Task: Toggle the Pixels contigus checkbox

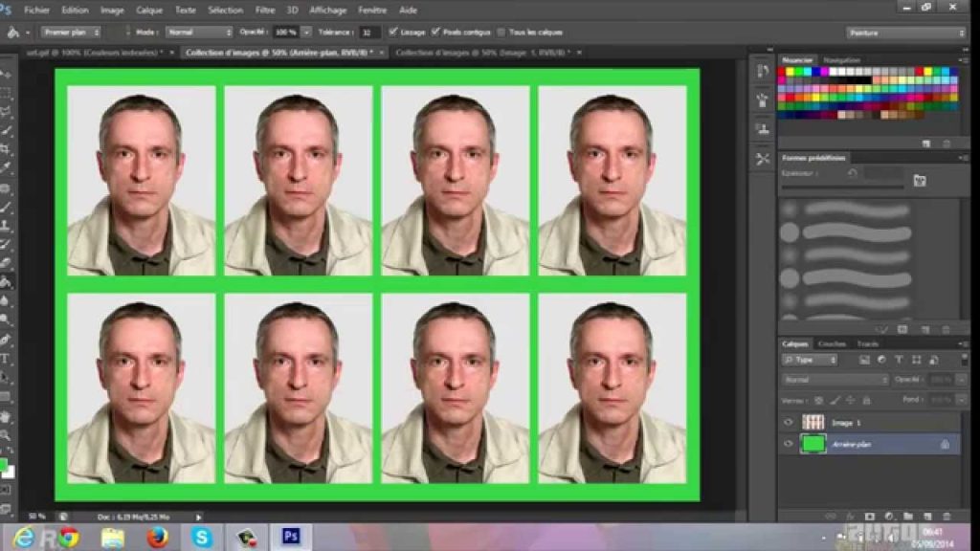Action: pyautogui.click(x=435, y=32)
